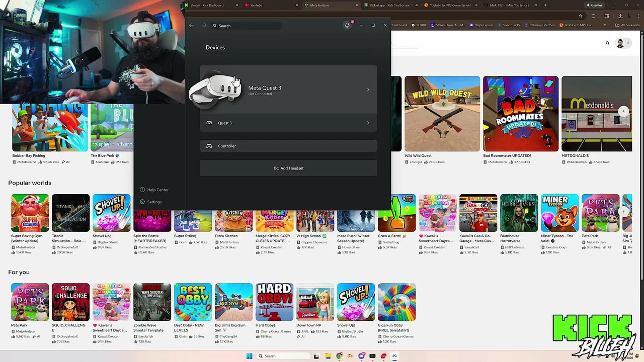644x362 pixels.
Task: Click the controller icon in Controller row
Action: click(x=209, y=146)
